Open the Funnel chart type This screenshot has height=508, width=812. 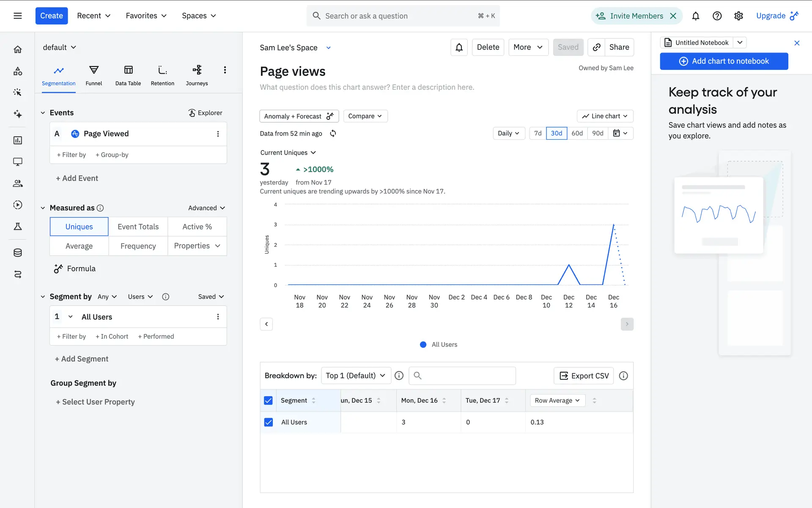pos(93,75)
